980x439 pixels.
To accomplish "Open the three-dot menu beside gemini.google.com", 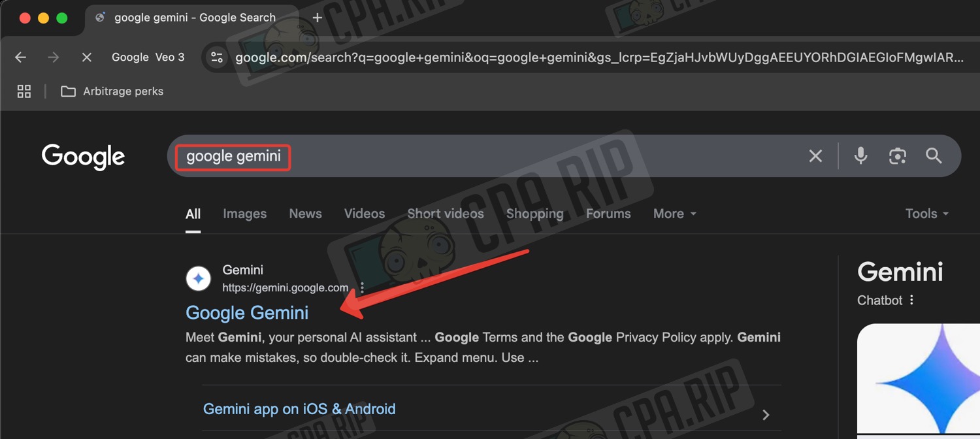I will click(x=362, y=287).
